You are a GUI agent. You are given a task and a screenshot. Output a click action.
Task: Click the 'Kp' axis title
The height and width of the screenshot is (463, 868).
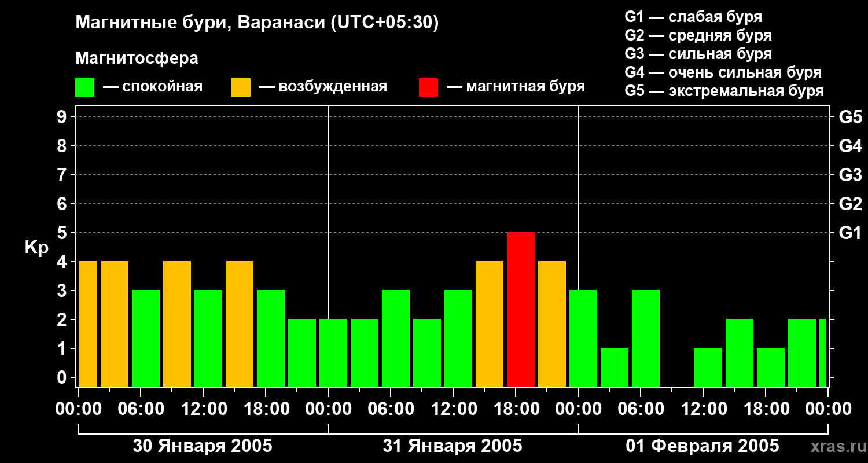click(36, 248)
